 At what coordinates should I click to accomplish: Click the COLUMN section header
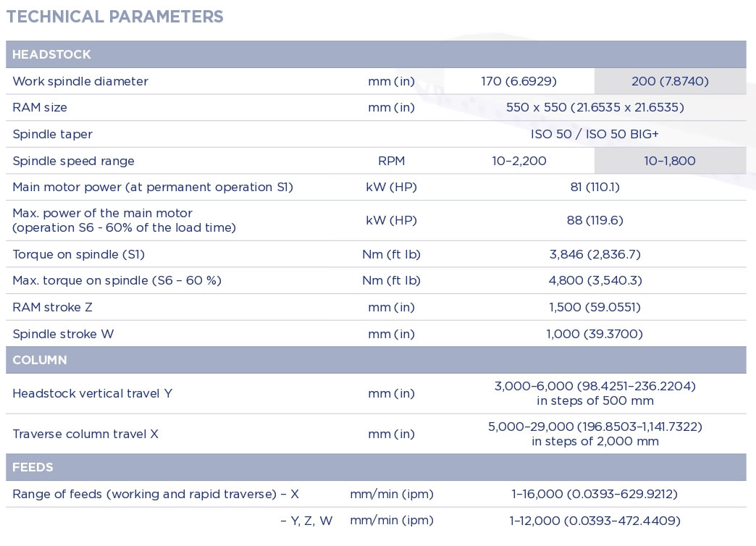[40, 360]
